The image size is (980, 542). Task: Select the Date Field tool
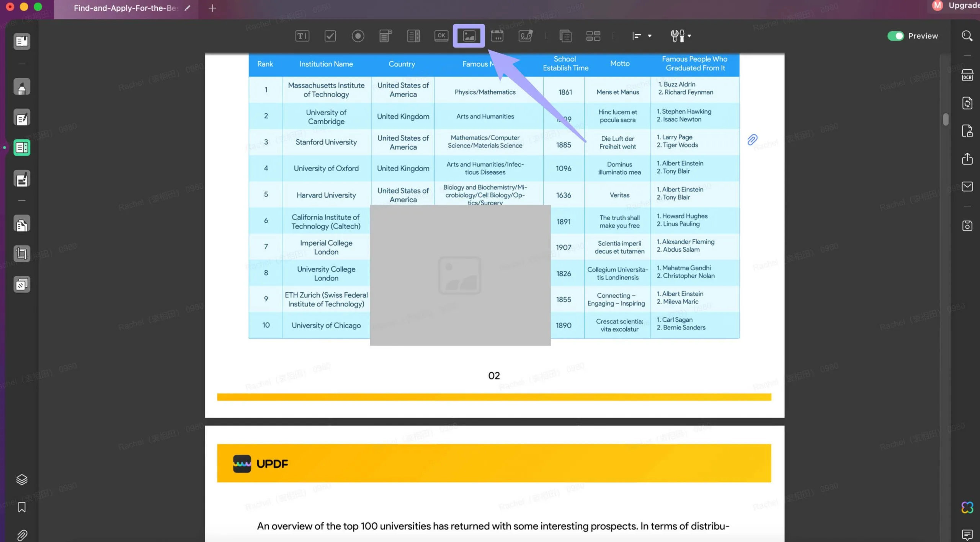(x=497, y=36)
